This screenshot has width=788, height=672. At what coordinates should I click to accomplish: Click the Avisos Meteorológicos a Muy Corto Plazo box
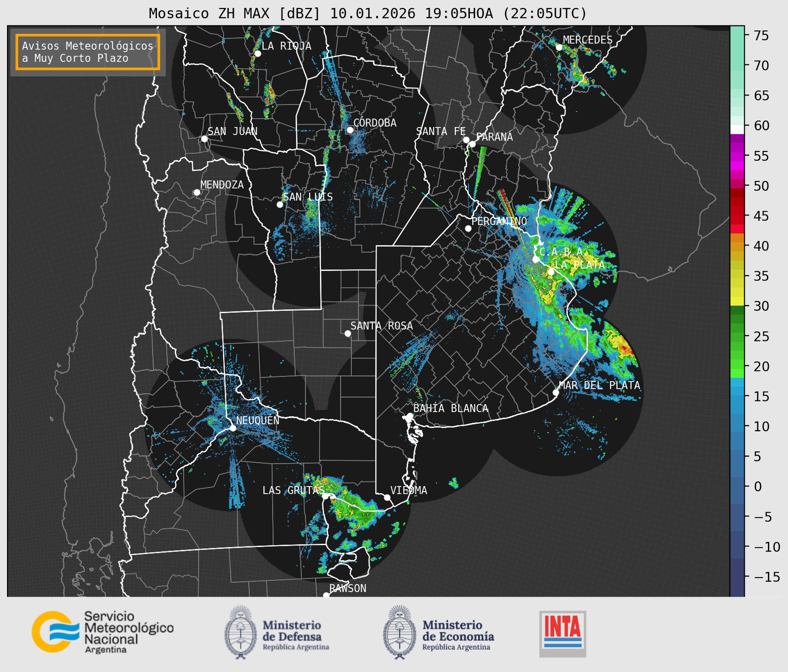coord(88,52)
